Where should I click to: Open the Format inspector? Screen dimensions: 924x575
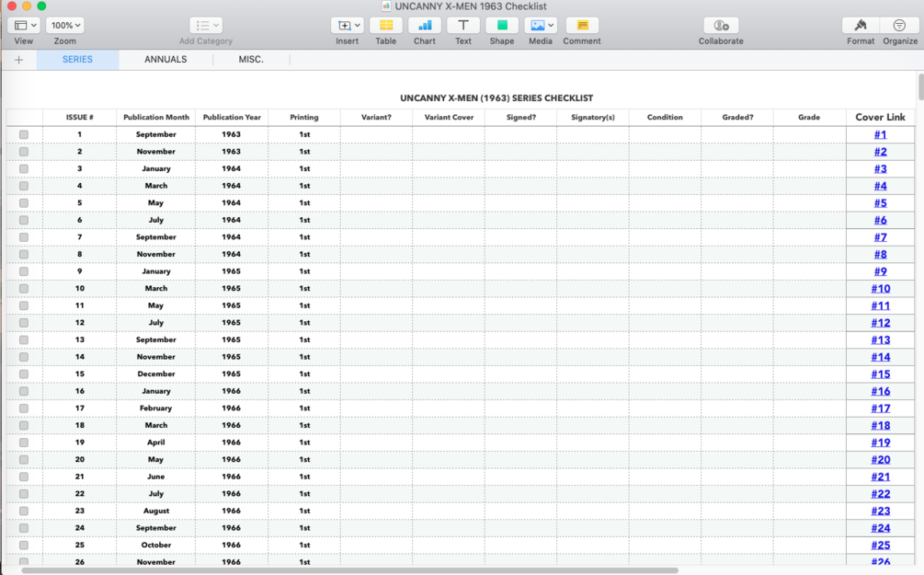pos(861,26)
